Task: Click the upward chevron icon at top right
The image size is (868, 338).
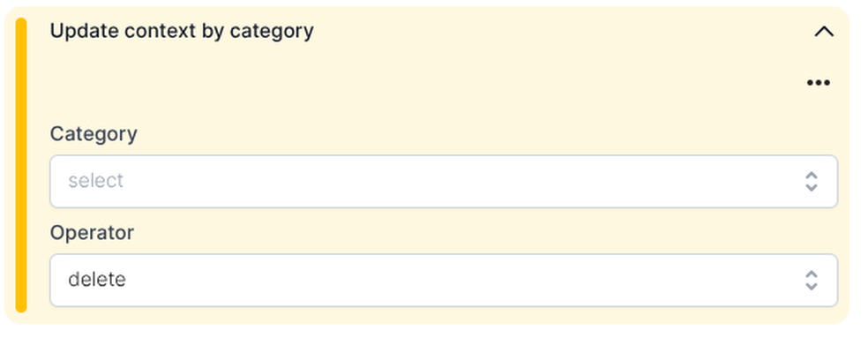Action: click(824, 32)
